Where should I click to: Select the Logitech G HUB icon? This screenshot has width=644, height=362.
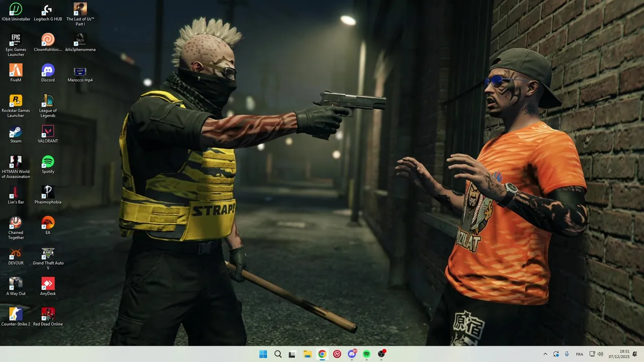(48, 13)
